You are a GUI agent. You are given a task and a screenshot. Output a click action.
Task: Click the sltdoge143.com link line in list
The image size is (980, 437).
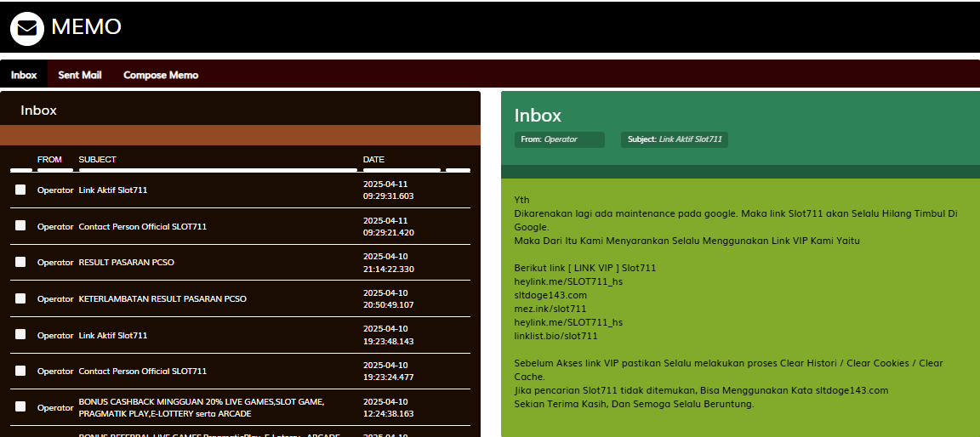click(550, 295)
